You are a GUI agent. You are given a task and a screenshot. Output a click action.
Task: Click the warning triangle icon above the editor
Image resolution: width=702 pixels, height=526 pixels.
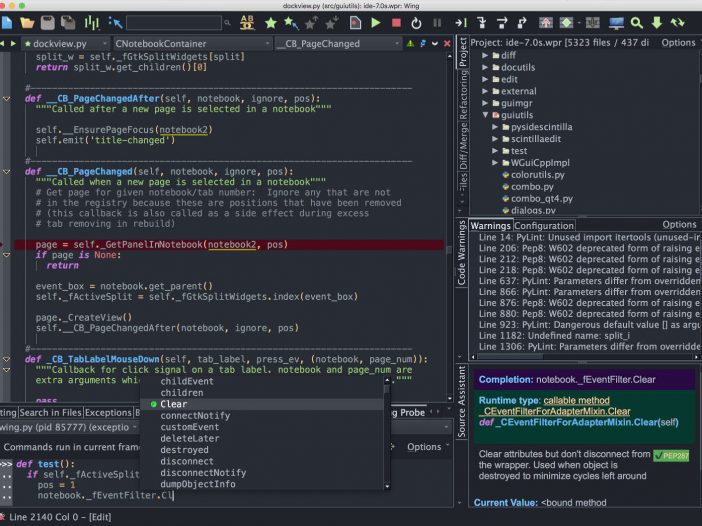coord(410,43)
